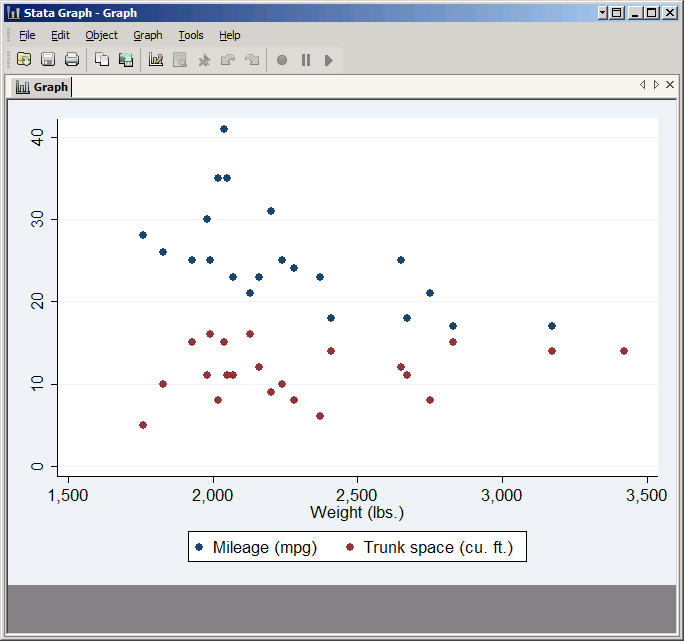Open the Object menu
The height and width of the screenshot is (641, 684).
101,35
